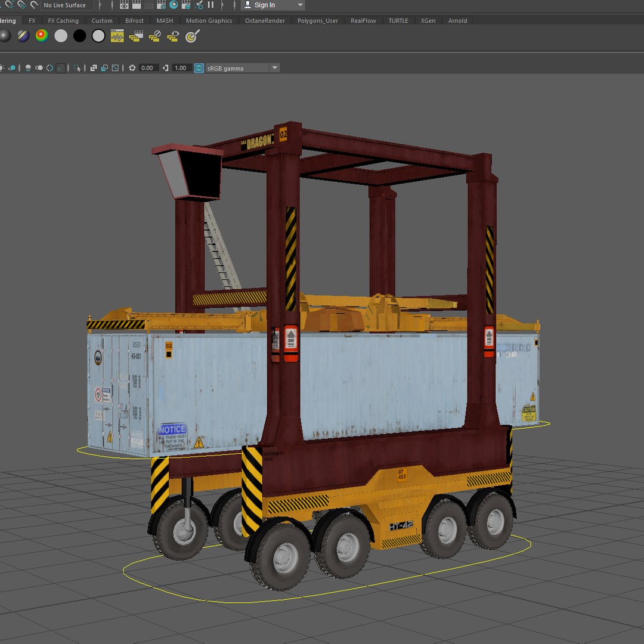The image size is (644, 644).
Task: Toggle XRay joints framed icon
Action: pyautogui.click(x=116, y=68)
